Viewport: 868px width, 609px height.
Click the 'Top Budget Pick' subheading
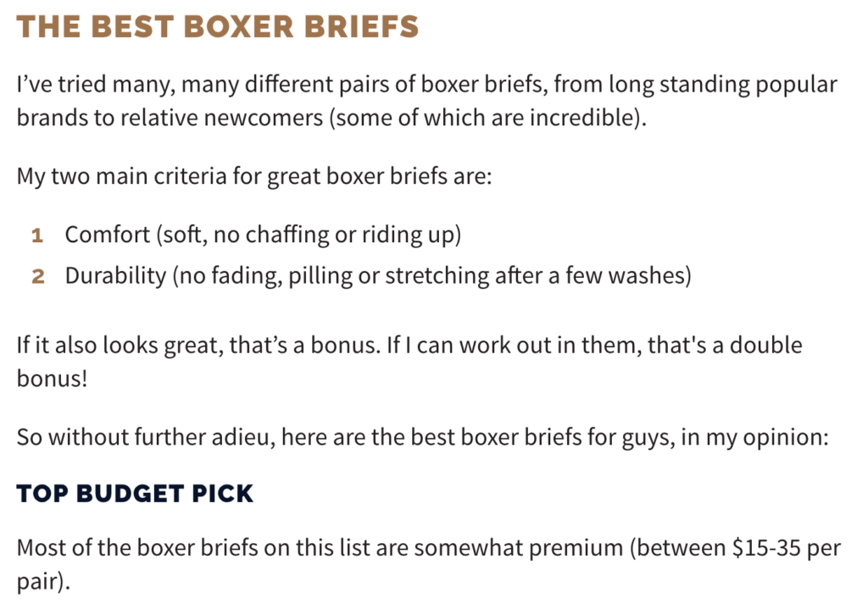click(x=135, y=494)
